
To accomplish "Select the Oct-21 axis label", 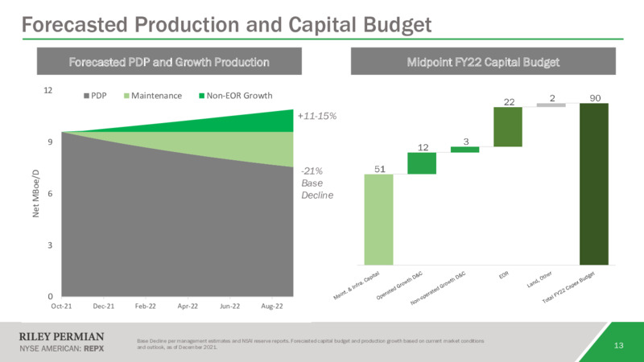I will point(61,306).
